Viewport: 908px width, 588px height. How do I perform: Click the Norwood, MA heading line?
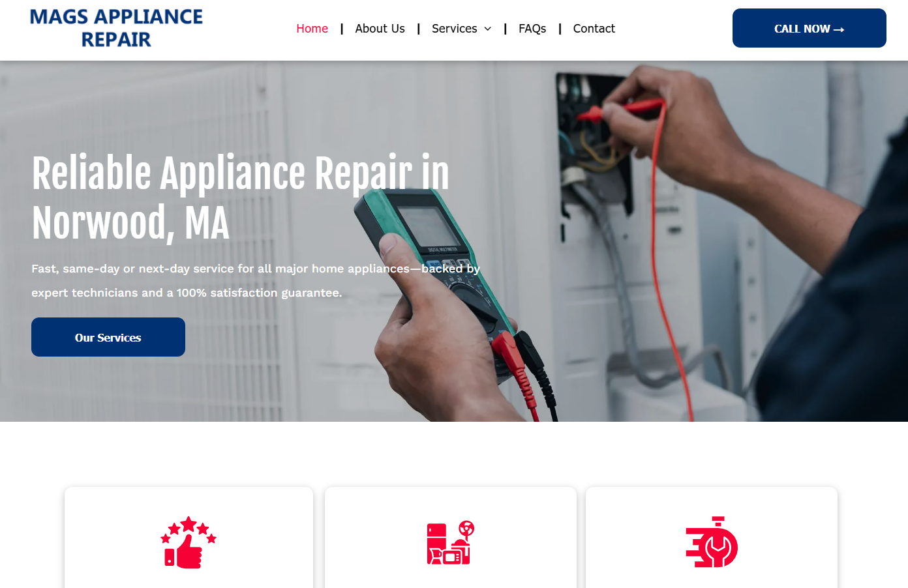pyautogui.click(x=130, y=223)
